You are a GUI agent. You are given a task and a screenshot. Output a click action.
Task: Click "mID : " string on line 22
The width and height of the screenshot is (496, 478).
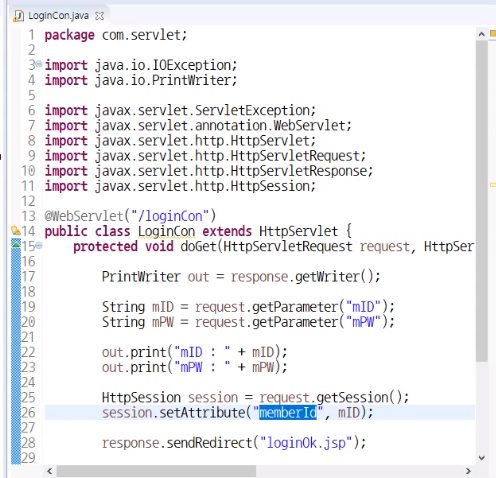202,352
